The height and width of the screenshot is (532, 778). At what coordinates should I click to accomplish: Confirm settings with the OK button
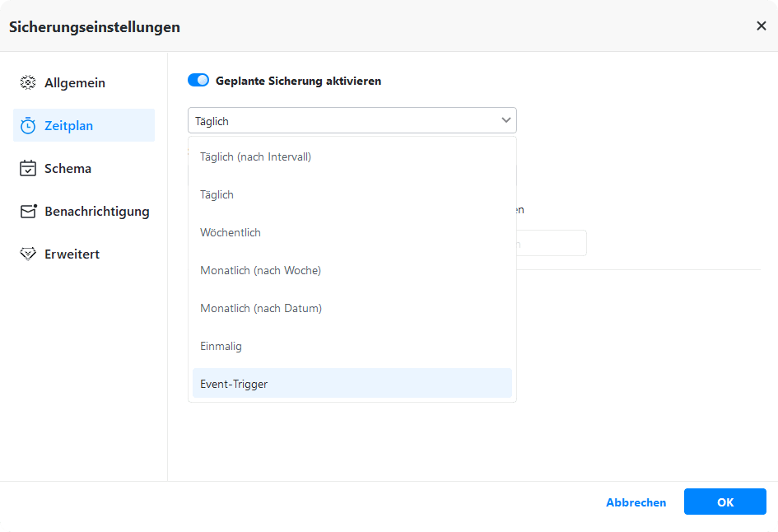coord(724,502)
